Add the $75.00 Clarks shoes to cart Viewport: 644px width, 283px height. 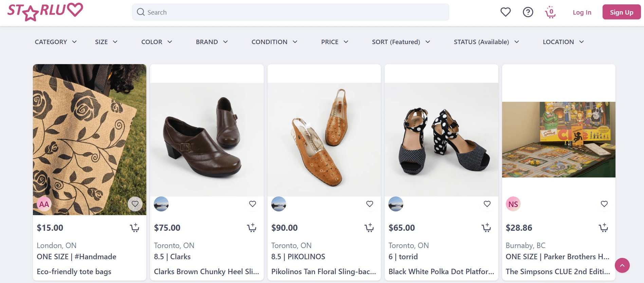coord(252,227)
